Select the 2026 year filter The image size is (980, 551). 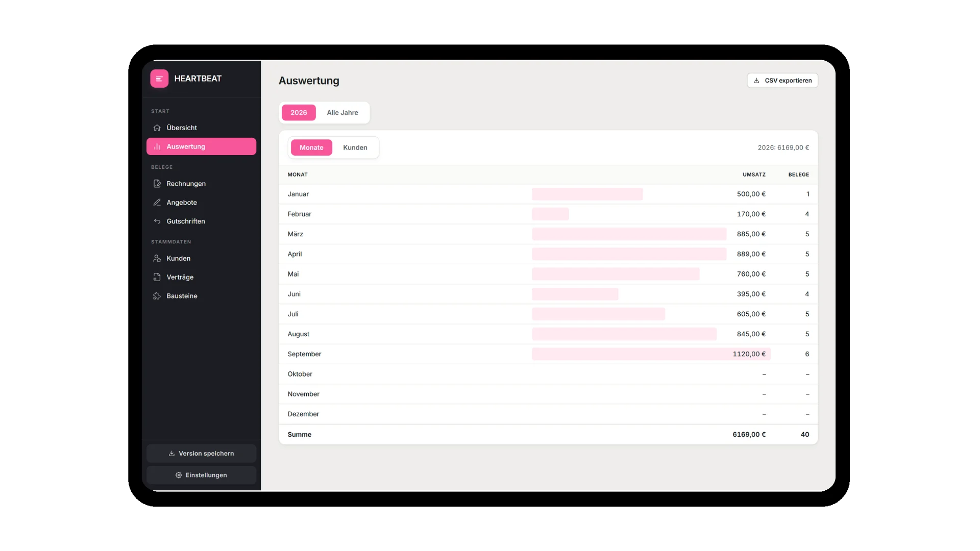point(299,113)
